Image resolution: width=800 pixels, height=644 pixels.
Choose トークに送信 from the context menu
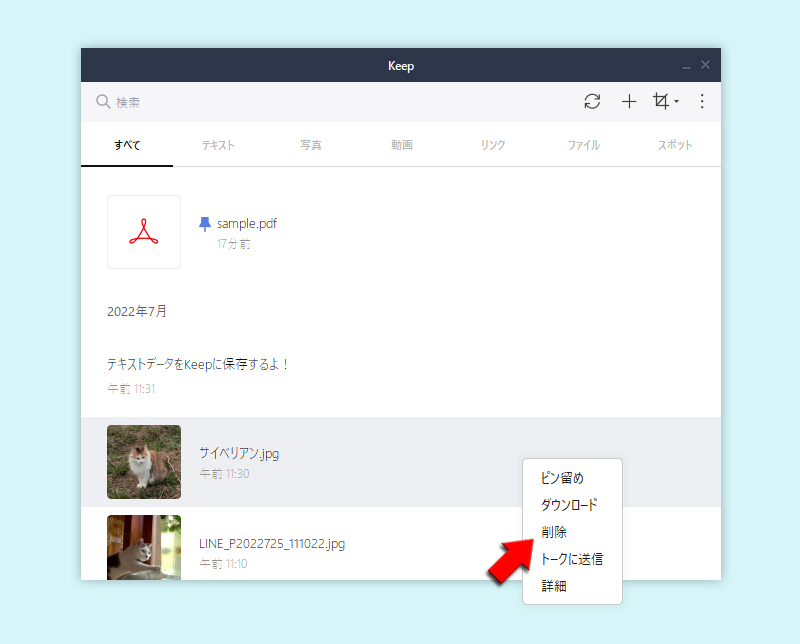(572, 559)
